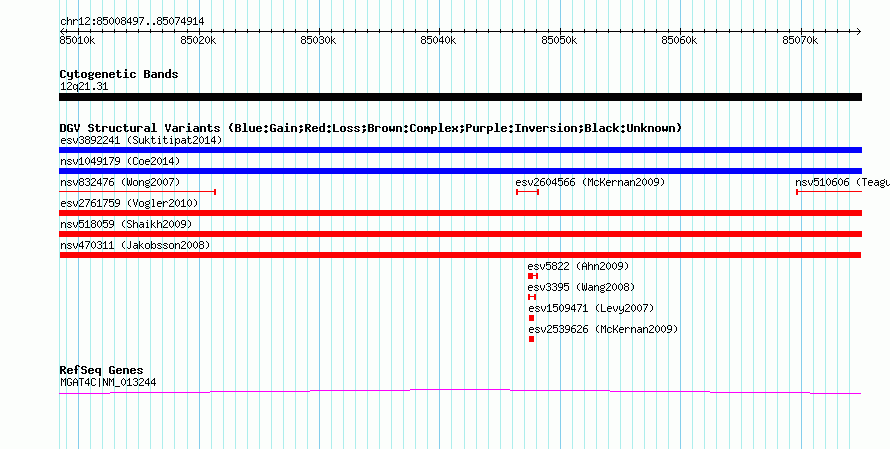Click the 12q21.31 band label

[x=84, y=87]
